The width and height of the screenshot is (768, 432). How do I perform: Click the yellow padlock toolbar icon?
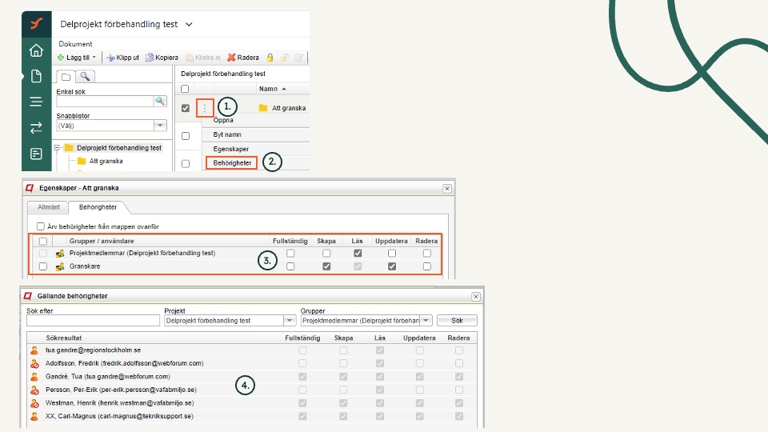270,58
